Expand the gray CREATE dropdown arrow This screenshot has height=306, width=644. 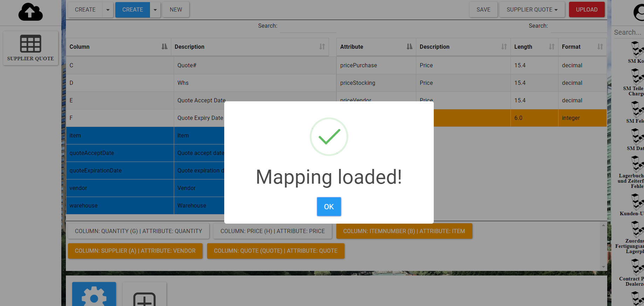tap(108, 10)
